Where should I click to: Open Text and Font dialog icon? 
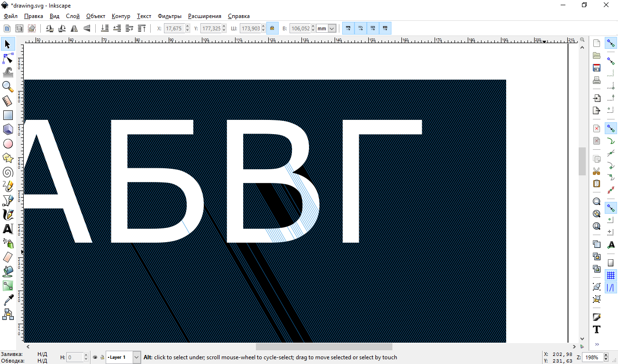click(597, 330)
